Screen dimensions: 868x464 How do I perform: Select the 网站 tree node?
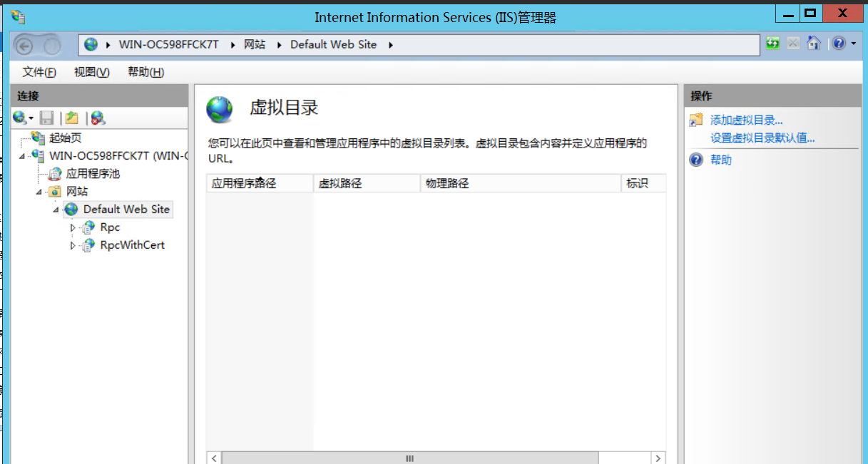(x=77, y=191)
